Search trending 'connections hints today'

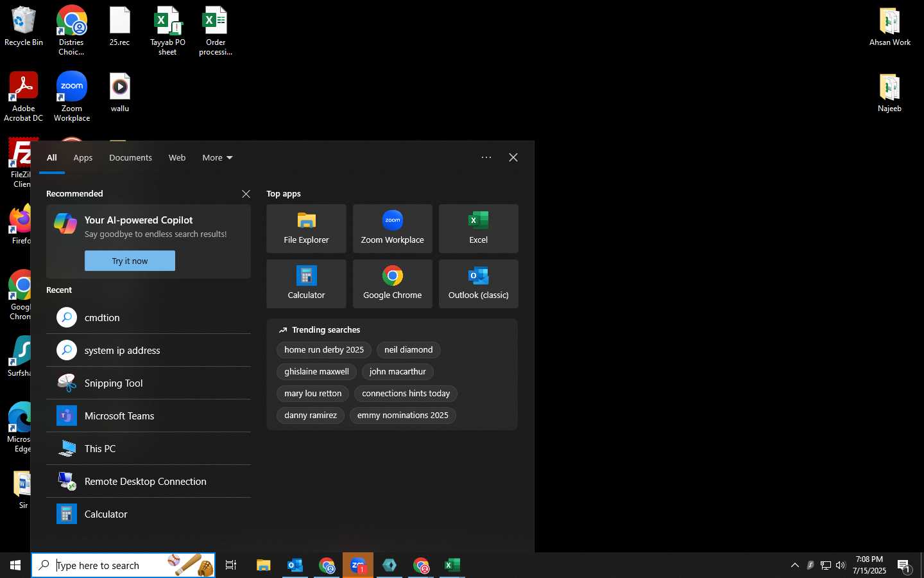point(406,394)
